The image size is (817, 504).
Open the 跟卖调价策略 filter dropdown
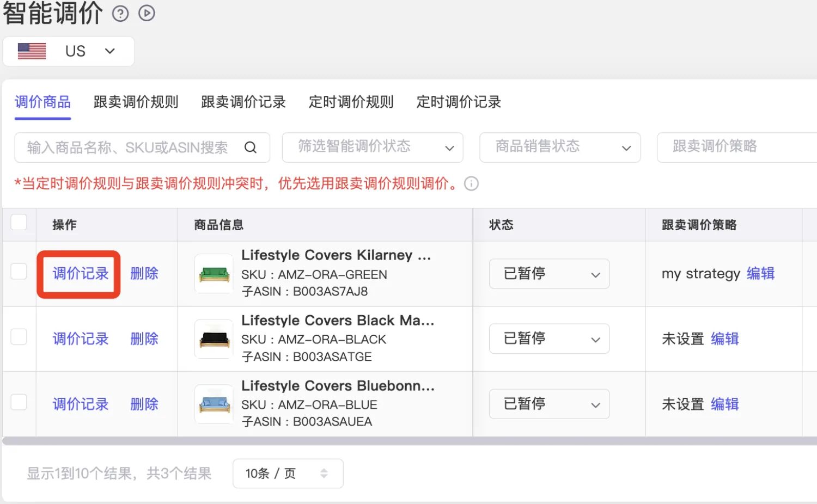coord(737,147)
